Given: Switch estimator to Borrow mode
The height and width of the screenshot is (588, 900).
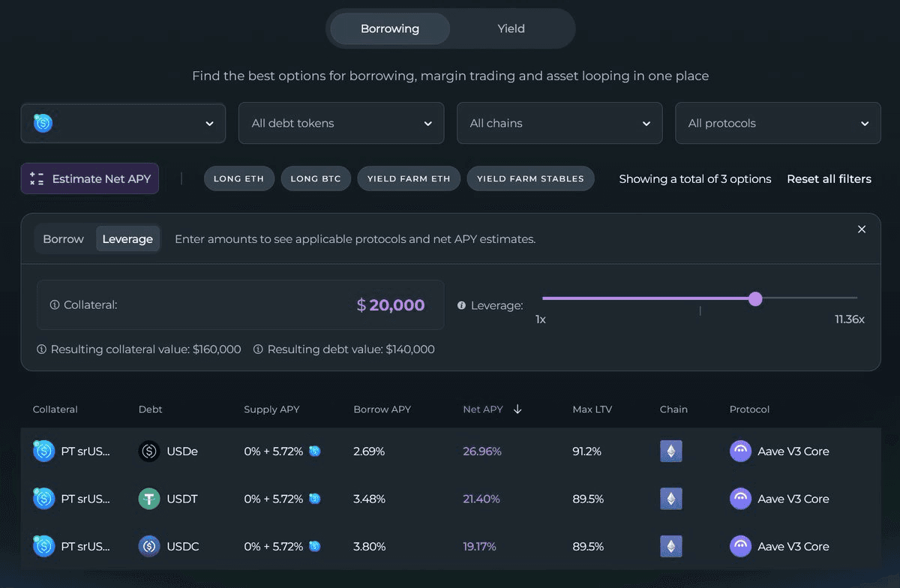Looking at the screenshot, I should point(64,239).
